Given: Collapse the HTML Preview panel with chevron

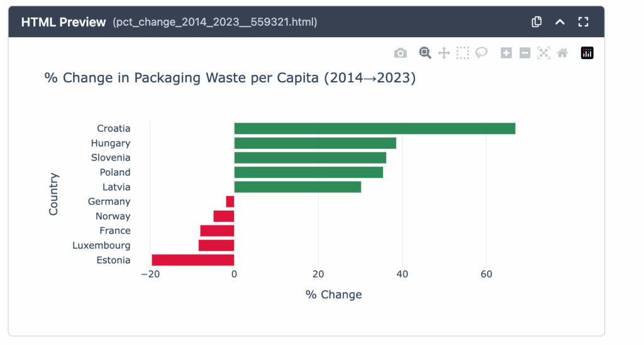Looking at the screenshot, I should pos(560,22).
